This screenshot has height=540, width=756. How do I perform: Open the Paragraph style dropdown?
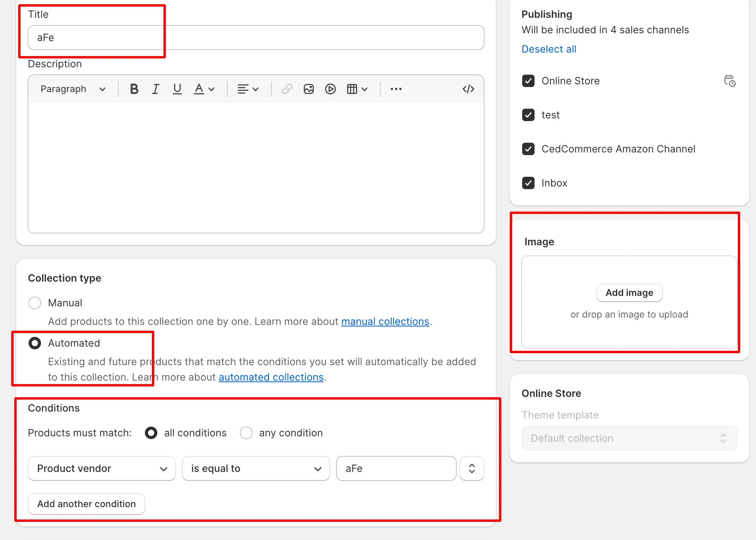coord(73,89)
